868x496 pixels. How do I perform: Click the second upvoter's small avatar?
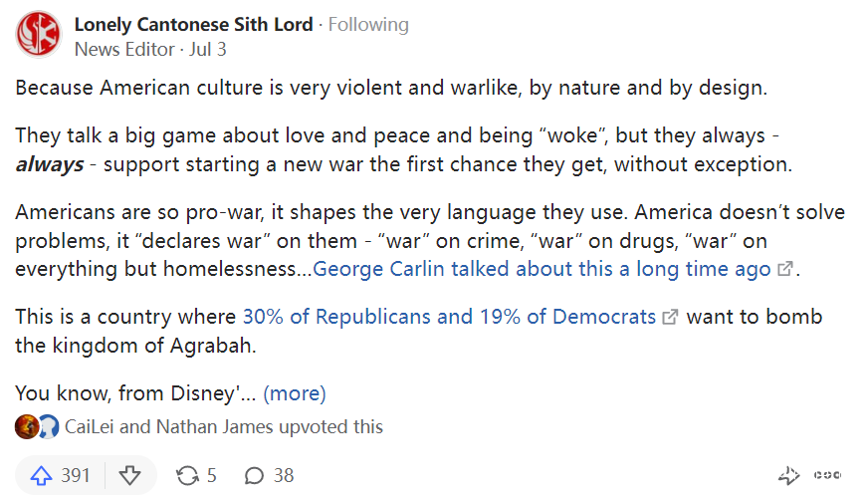48,426
